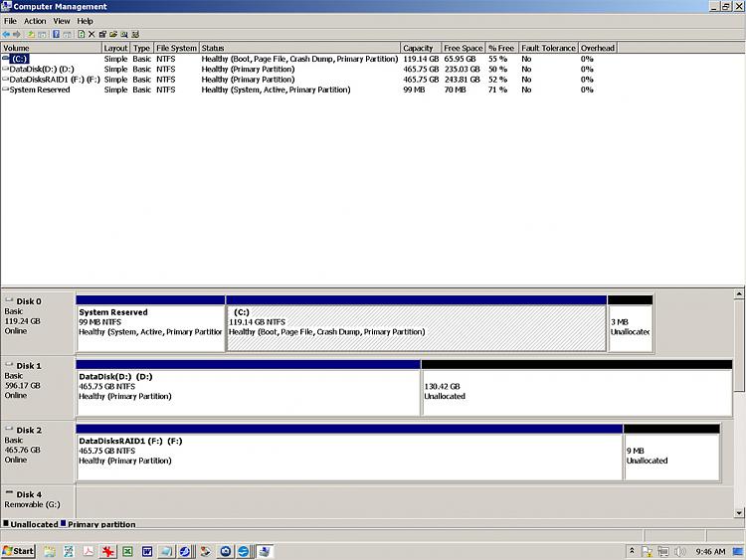Click the volume speaker tray icon
This screenshot has width=746, height=560.
tap(680, 551)
